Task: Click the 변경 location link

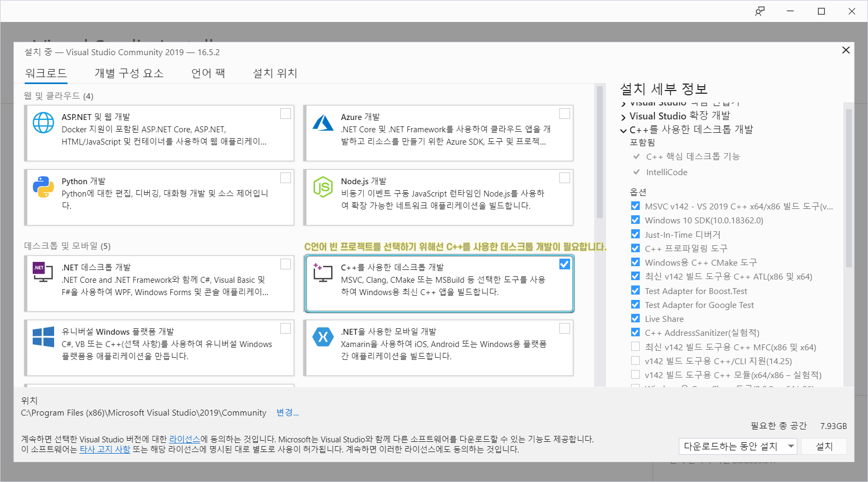Action: pyautogui.click(x=287, y=412)
